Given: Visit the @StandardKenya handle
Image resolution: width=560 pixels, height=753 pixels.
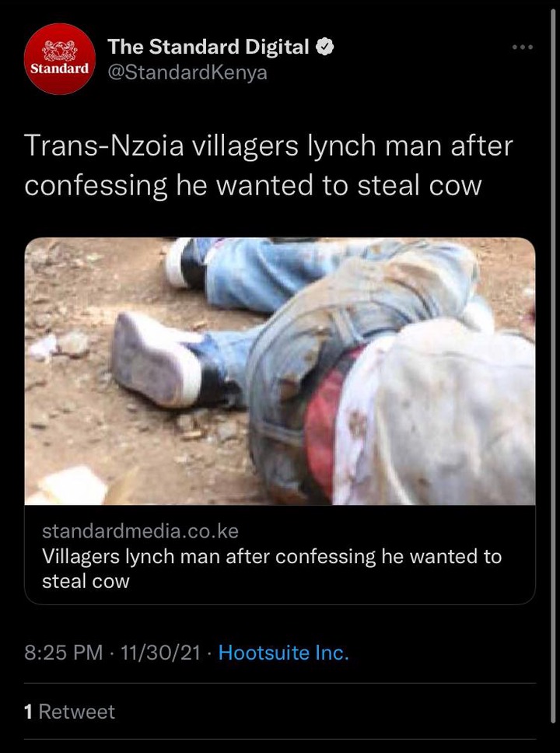Looking at the screenshot, I should pos(187,72).
